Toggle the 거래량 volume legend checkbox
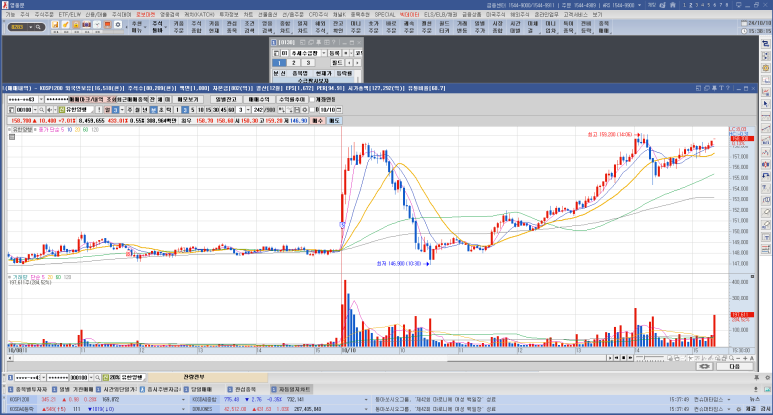773x415 pixels. point(10,277)
